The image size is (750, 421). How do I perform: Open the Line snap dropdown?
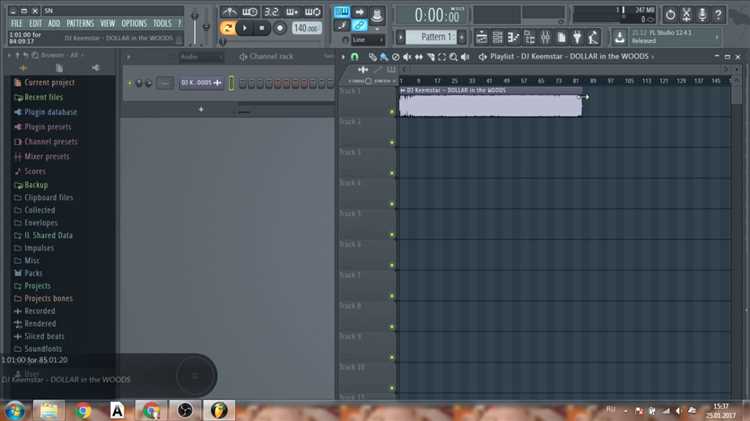(368, 40)
